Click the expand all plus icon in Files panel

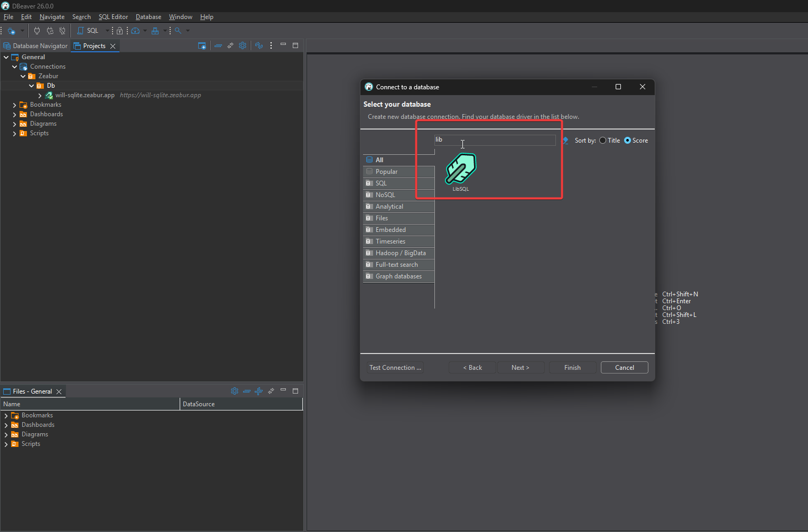coord(258,391)
